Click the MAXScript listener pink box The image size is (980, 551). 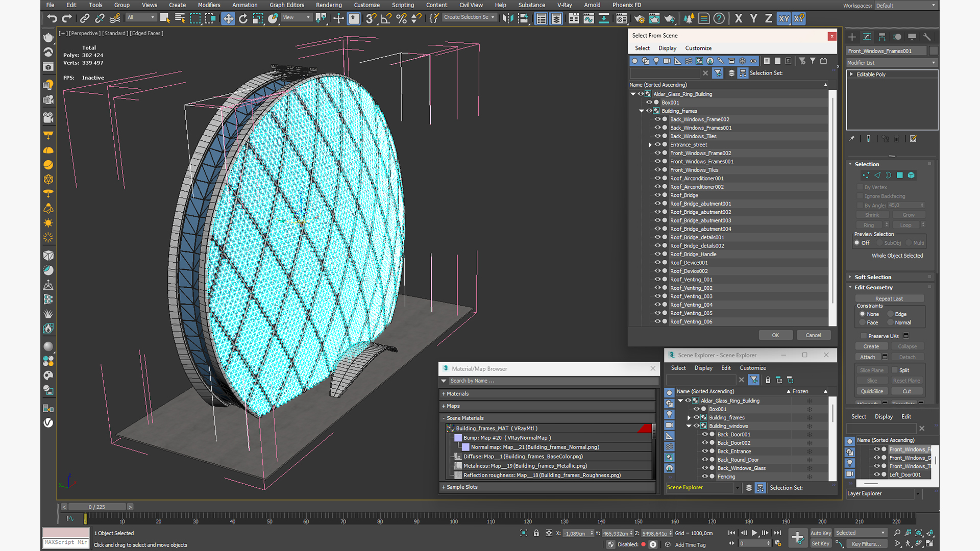pos(66,533)
